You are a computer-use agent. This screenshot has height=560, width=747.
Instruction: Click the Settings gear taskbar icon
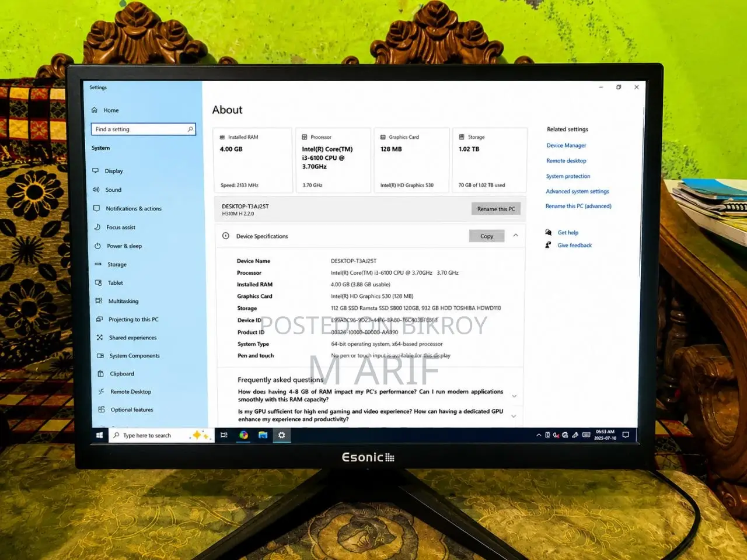tap(282, 435)
